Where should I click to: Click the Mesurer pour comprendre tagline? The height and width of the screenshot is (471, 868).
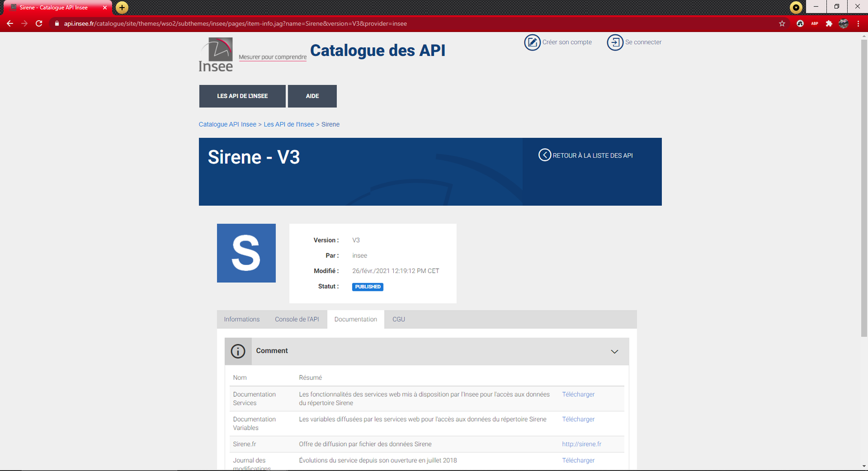(272, 57)
